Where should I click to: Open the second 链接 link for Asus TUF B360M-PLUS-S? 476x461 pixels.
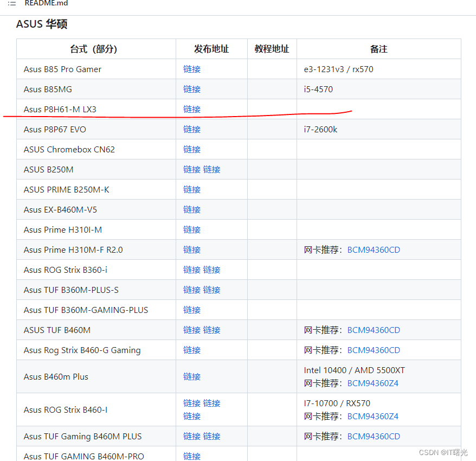pos(211,290)
